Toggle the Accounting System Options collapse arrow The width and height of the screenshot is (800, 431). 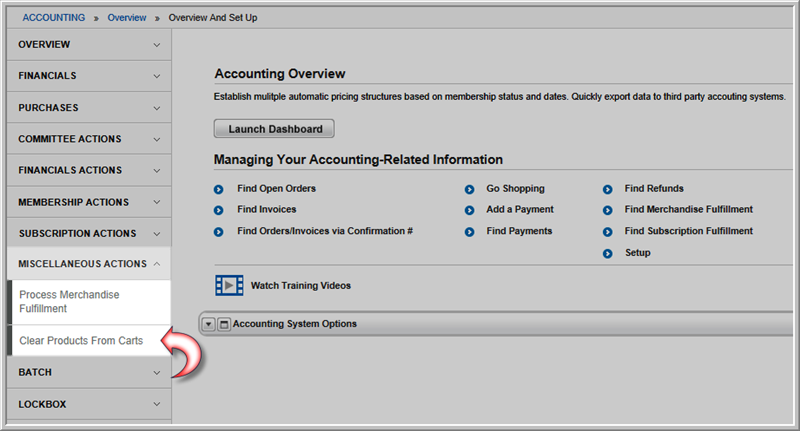(x=208, y=324)
